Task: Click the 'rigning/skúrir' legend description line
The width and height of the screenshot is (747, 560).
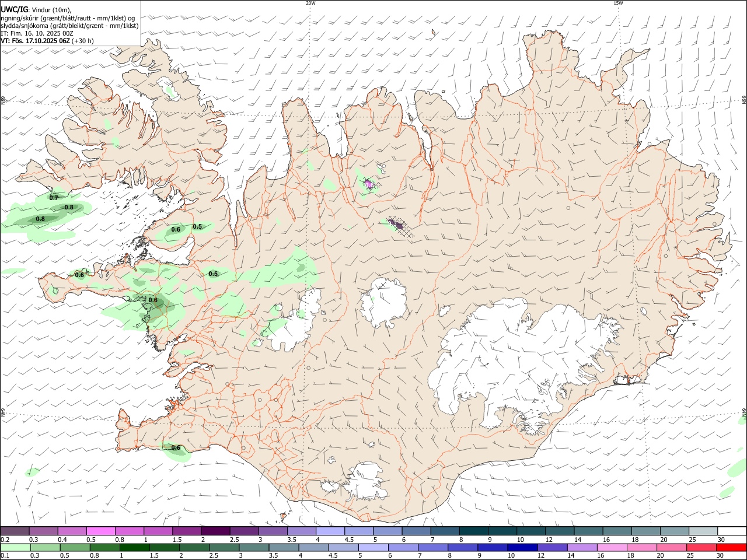Action: 68,18
